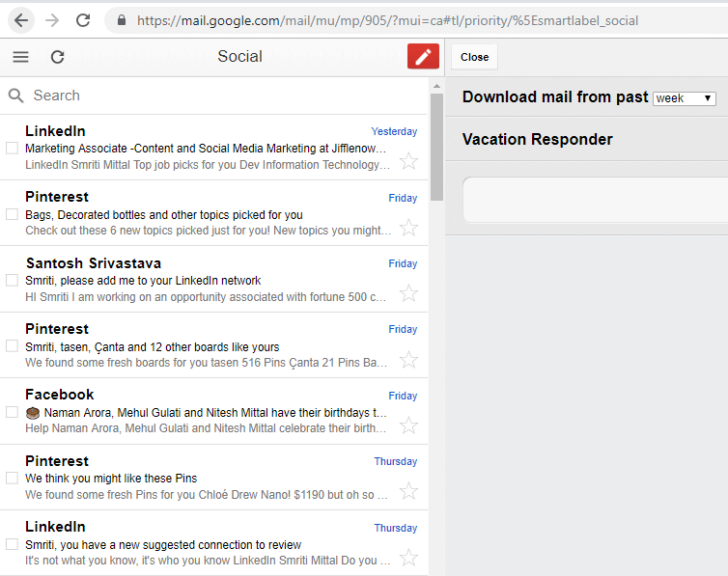The width and height of the screenshot is (728, 576).
Task: Open the Facebook sender birthdays message
Action: point(213,411)
